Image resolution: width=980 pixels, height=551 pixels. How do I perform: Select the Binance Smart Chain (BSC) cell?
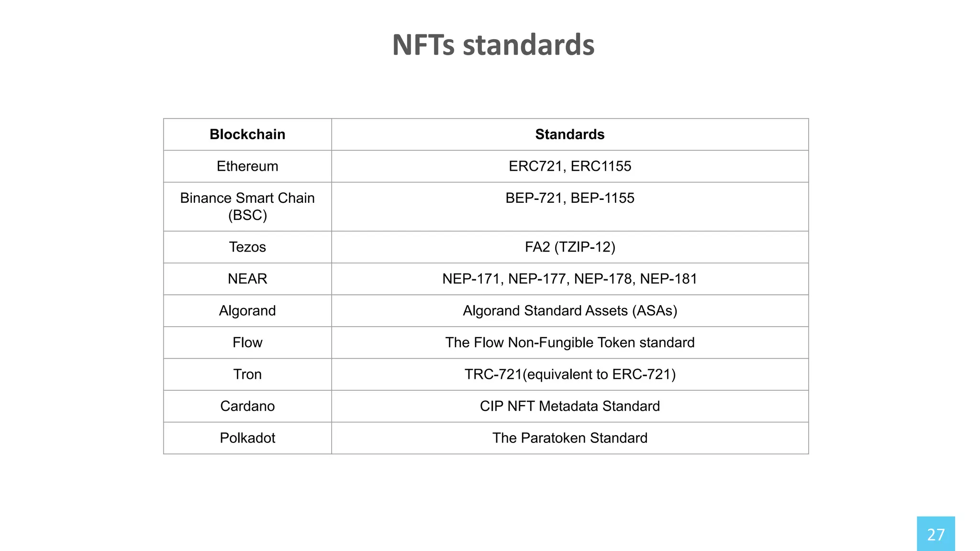(x=247, y=206)
